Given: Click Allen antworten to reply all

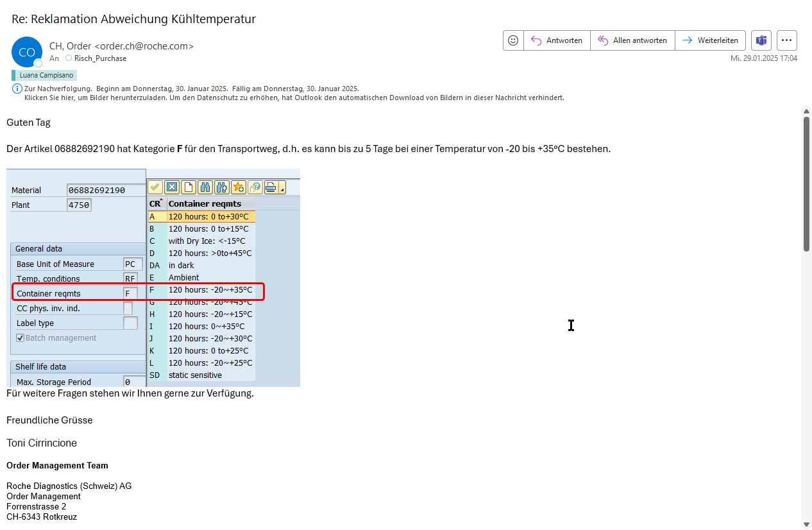Looking at the screenshot, I should point(632,40).
